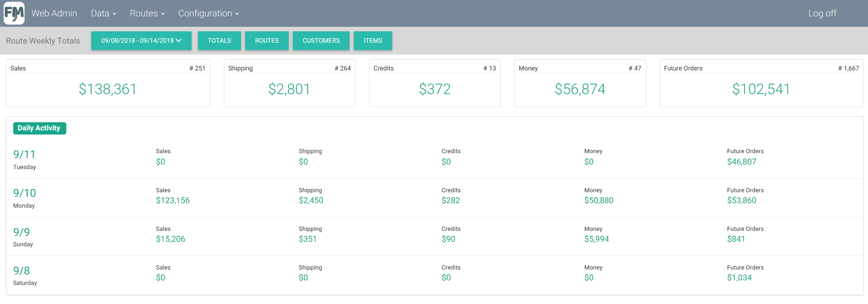Click the Money total $56,874 card
This screenshot has height=304, width=868.
[580, 89]
